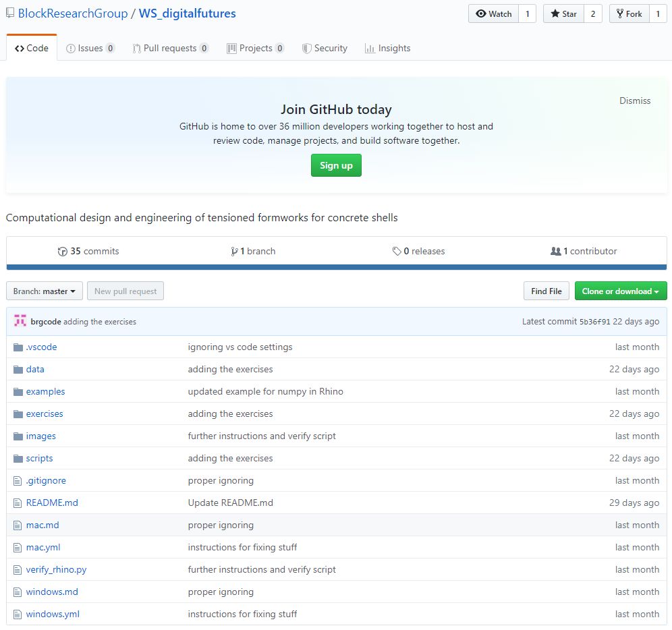Expand the Clone or download dropdown
The image size is (672, 630).
[621, 291]
